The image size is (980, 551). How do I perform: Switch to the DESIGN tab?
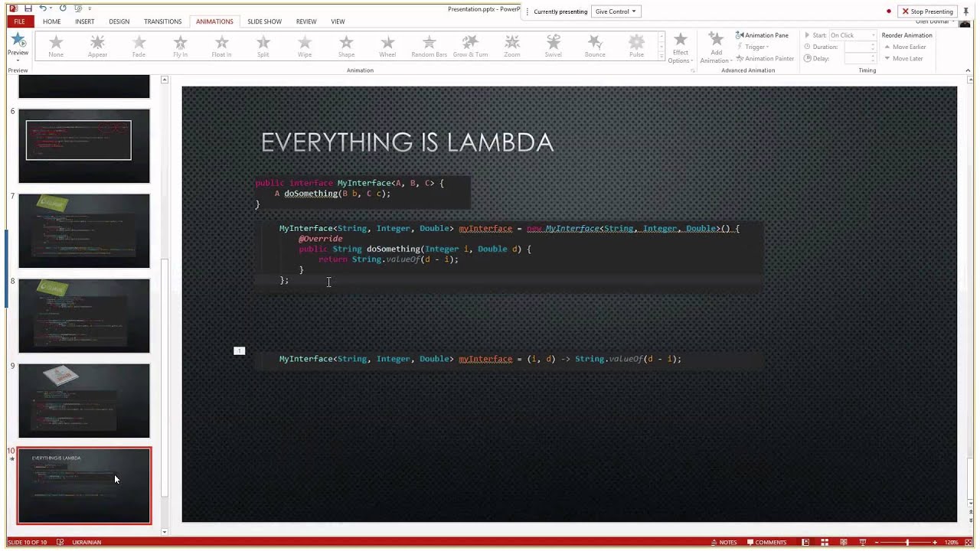(119, 21)
